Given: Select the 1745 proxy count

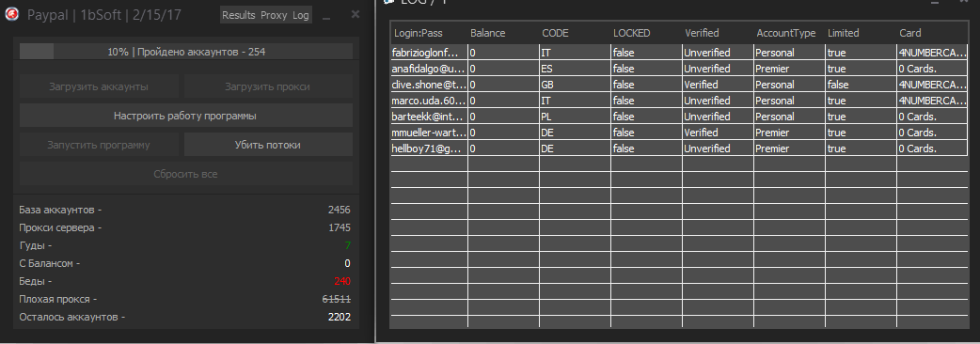Looking at the screenshot, I should 339,227.
